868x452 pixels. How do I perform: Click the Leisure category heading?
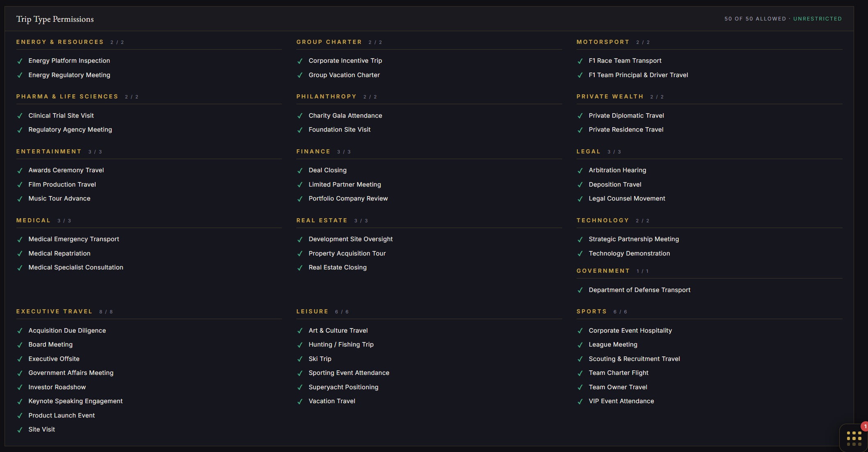point(312,312)
